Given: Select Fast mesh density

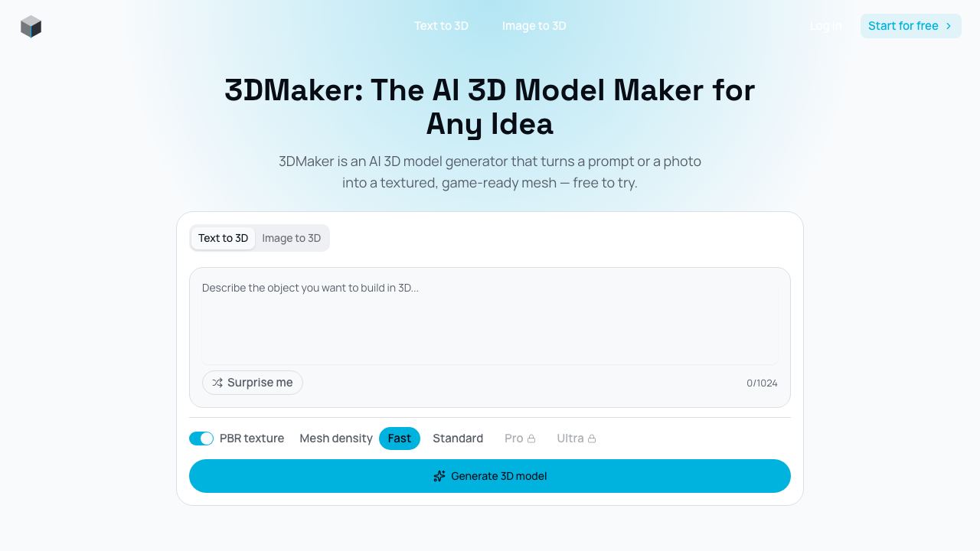Looking at the screenshot, I should (400, 439).
